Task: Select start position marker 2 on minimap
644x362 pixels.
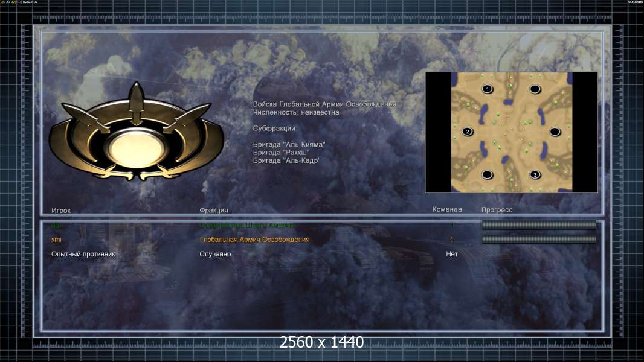Action: [468, 132]
